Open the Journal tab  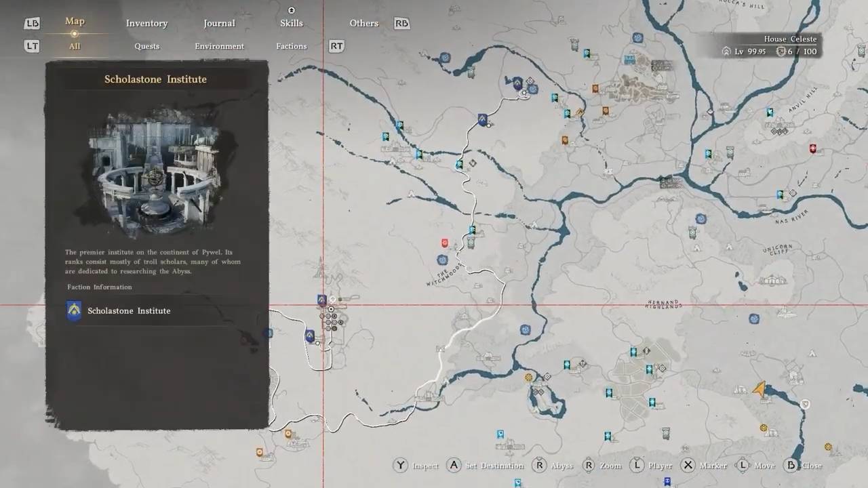coord(220,23)
